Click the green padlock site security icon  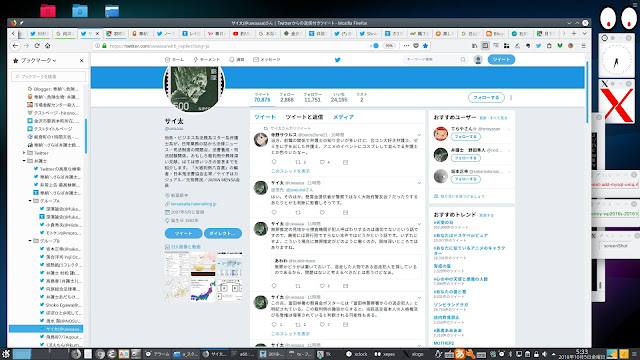(x=104, y=46)
